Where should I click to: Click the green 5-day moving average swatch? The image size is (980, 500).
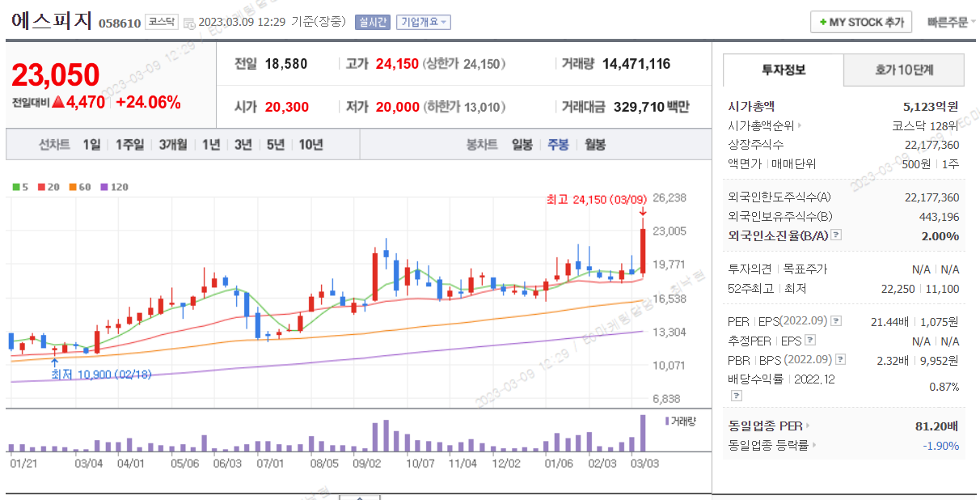[16, 187]
